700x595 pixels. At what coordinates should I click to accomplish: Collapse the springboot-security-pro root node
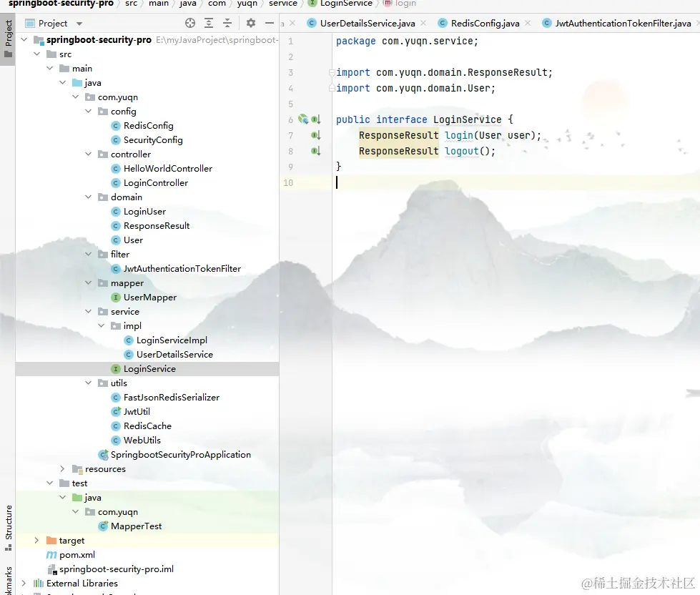point(24,40)
